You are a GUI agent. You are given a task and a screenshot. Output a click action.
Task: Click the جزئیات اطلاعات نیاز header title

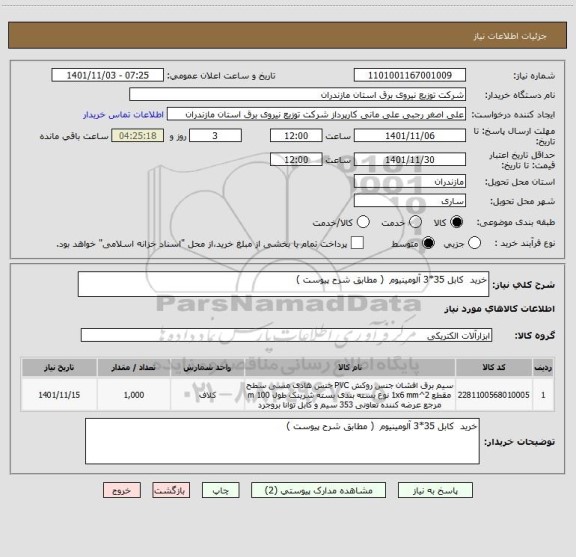pos(510,36)
